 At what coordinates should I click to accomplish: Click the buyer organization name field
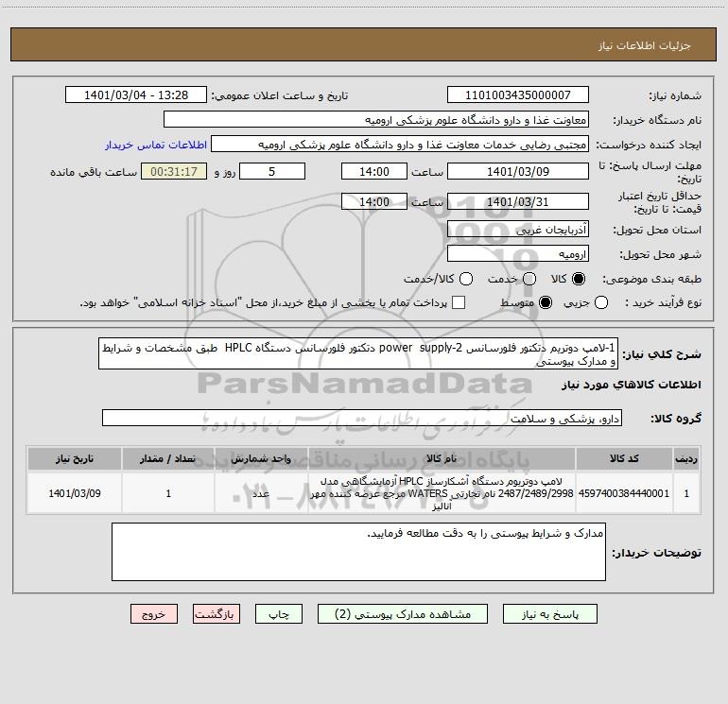point(376,120)
